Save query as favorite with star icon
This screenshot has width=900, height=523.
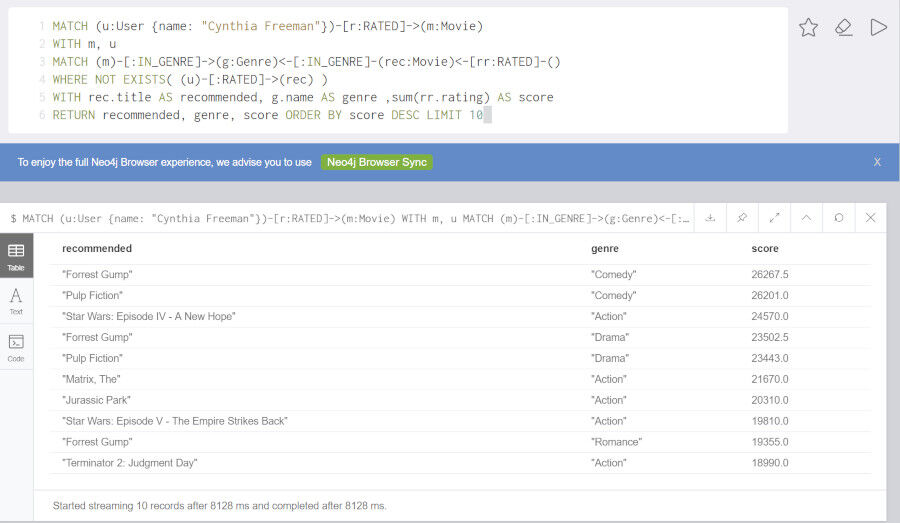(808, 27)
